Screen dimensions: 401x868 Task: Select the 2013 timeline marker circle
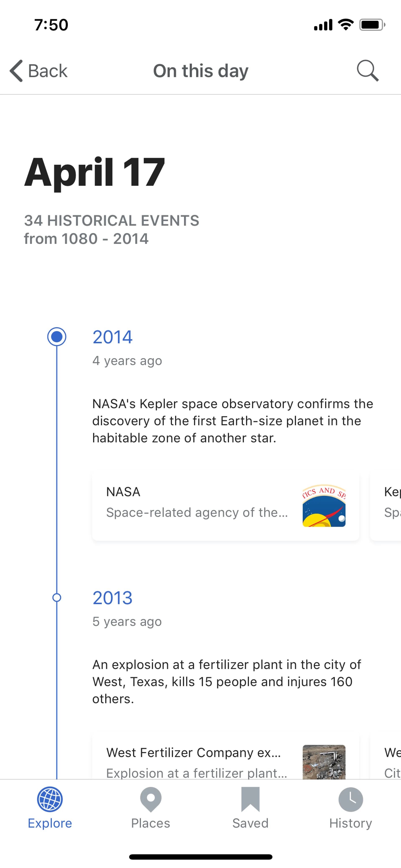[x=57, y=597]
